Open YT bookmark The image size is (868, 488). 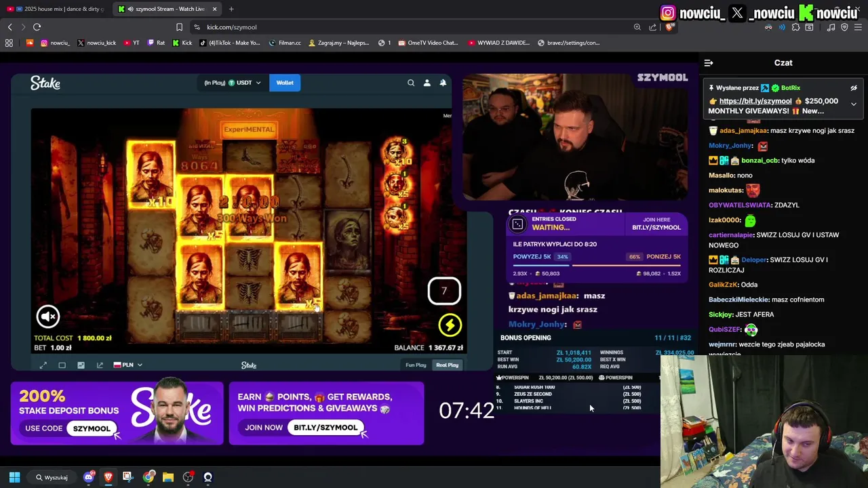coord(130,43)
